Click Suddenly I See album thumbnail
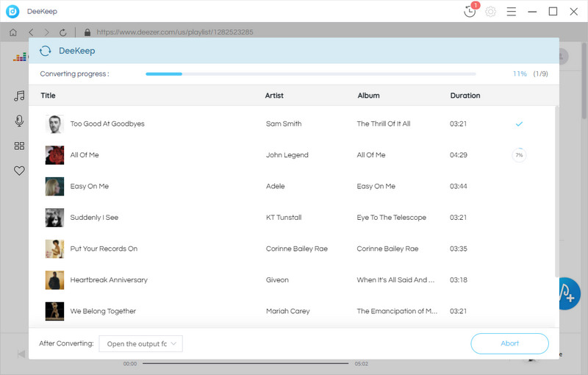 click(x=54, y=218)
